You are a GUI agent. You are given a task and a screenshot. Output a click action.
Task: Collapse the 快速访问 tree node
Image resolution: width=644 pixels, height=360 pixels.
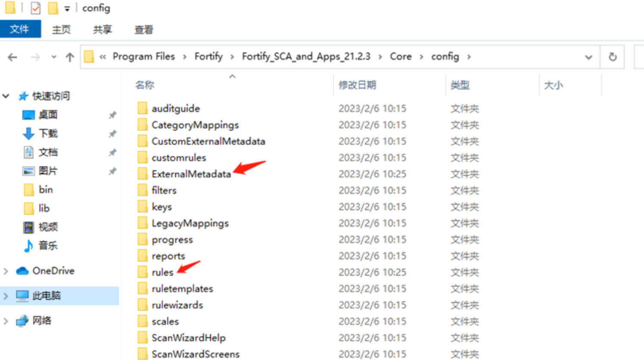coord(6,96)
